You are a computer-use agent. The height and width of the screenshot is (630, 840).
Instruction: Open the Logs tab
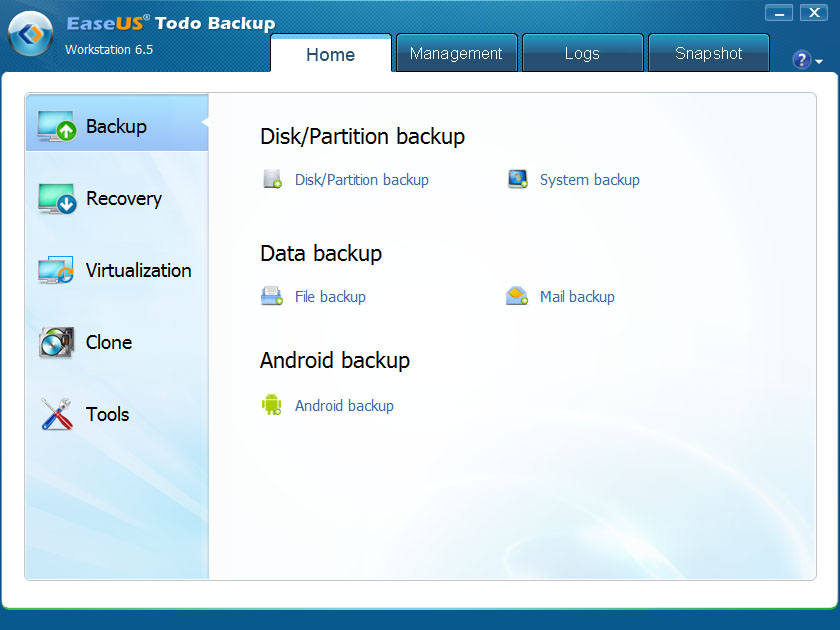coord(582,54)
